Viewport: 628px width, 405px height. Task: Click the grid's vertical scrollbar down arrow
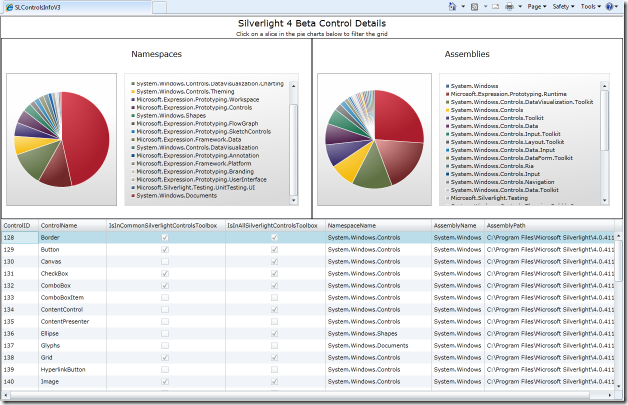click(619, 387)
